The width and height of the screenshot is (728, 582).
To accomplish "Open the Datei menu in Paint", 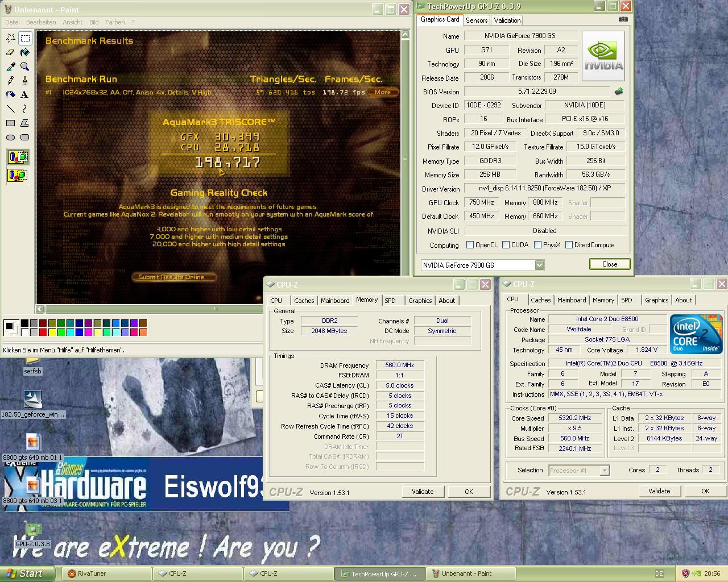I will (x=12, y=22).
